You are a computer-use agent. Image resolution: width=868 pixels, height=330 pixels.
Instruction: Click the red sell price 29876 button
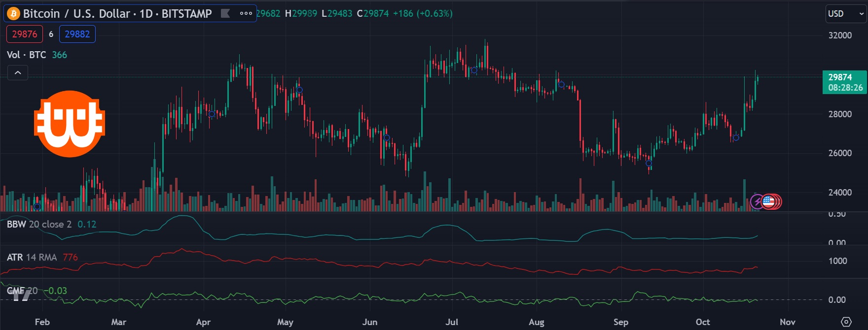tap(25, 34)
